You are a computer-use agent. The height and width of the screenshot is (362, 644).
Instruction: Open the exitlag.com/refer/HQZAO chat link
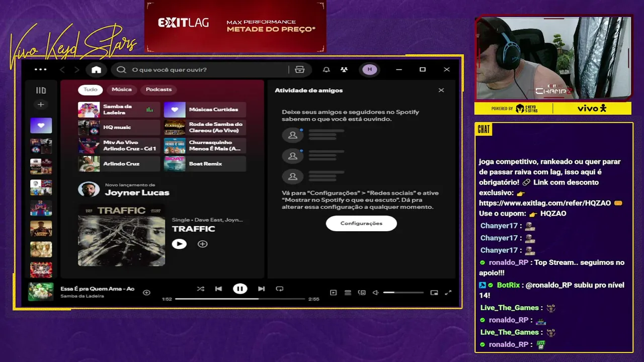(x=545, y=203)
